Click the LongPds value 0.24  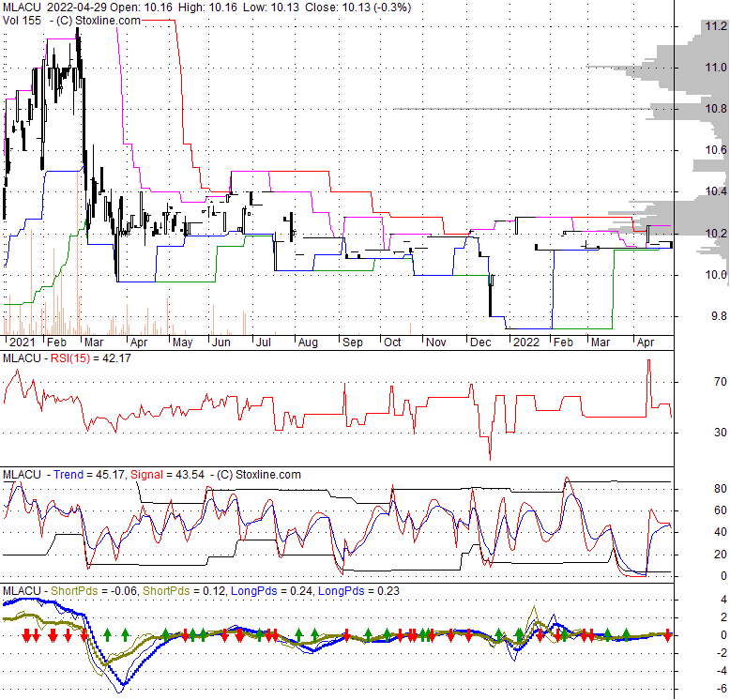pos(302,590)
